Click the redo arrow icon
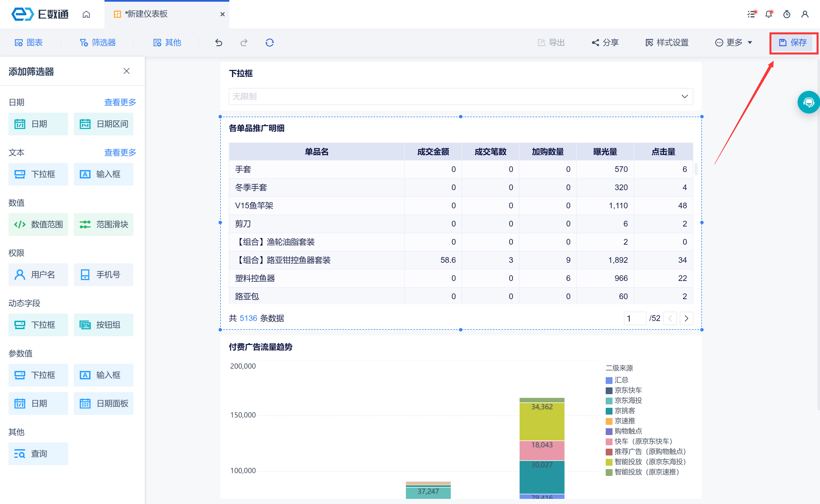The height and width of the screenshot is (504, 820). click(x=244, y=43)
